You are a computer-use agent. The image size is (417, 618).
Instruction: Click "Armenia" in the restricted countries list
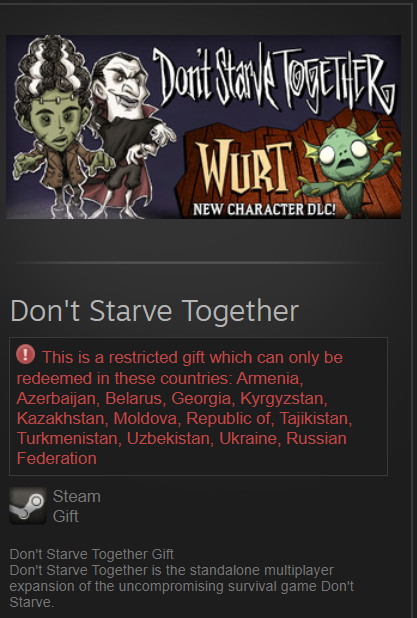point(270,378)
